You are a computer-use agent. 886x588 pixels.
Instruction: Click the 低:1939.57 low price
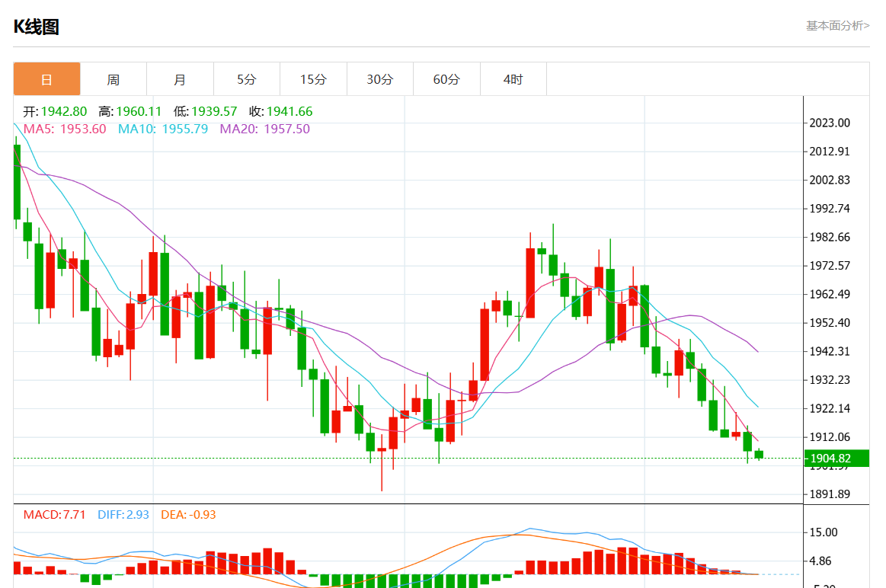[x=205, y=111]
